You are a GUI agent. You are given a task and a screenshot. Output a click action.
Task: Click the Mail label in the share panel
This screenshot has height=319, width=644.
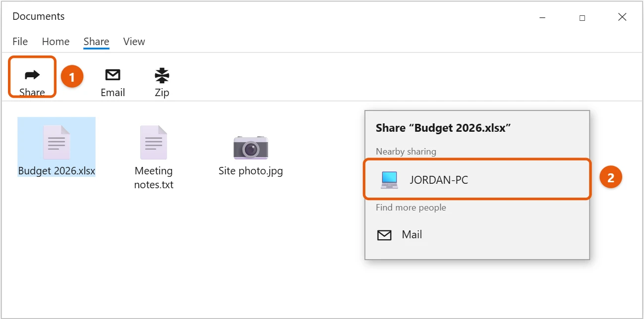click(412, 235)
